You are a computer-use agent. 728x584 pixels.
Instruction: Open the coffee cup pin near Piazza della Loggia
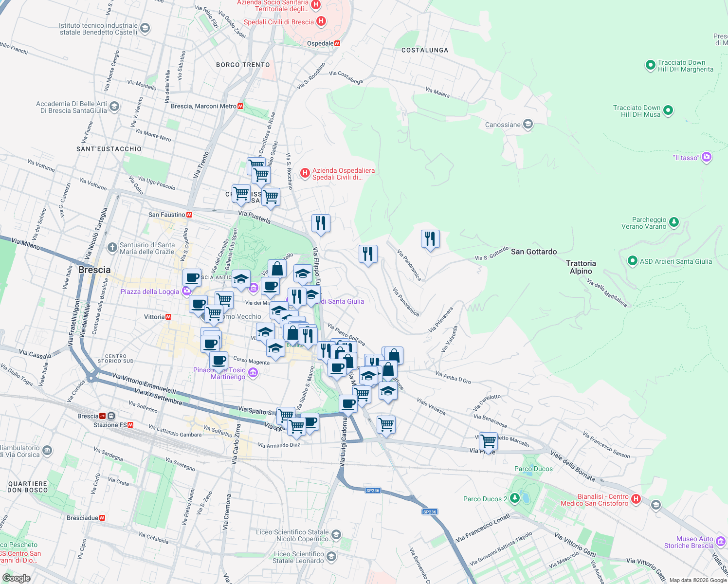point(192,278)
